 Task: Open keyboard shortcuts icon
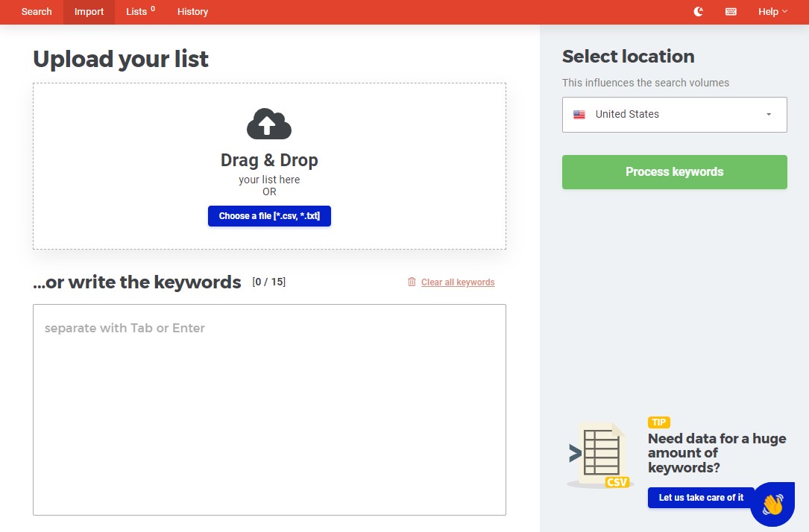pyautogui.click(x=731, y=11)
